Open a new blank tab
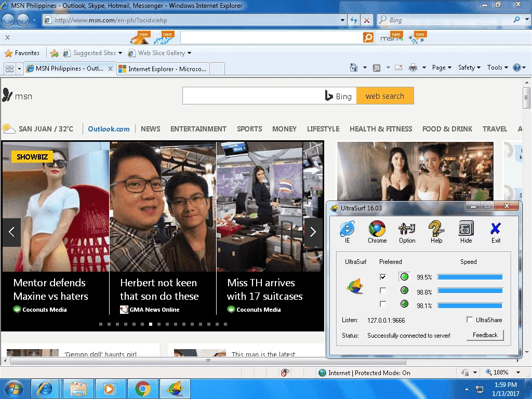This screenshot has width=532, height=399. 217,69
